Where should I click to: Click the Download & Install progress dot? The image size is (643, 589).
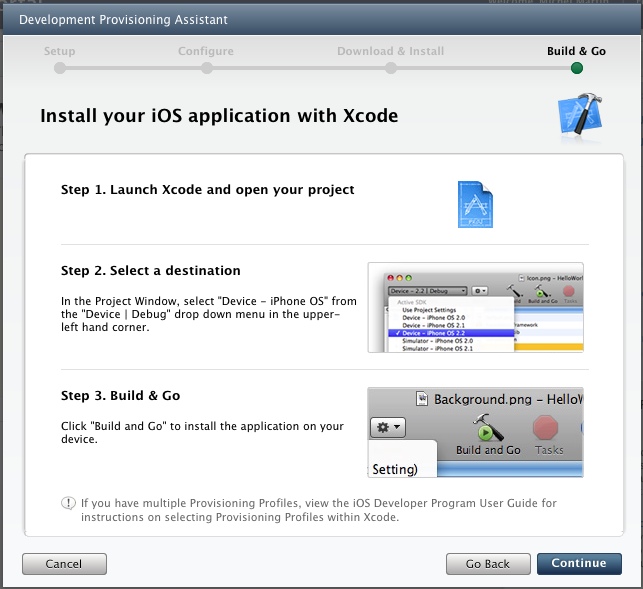click(x=391, y=68)
